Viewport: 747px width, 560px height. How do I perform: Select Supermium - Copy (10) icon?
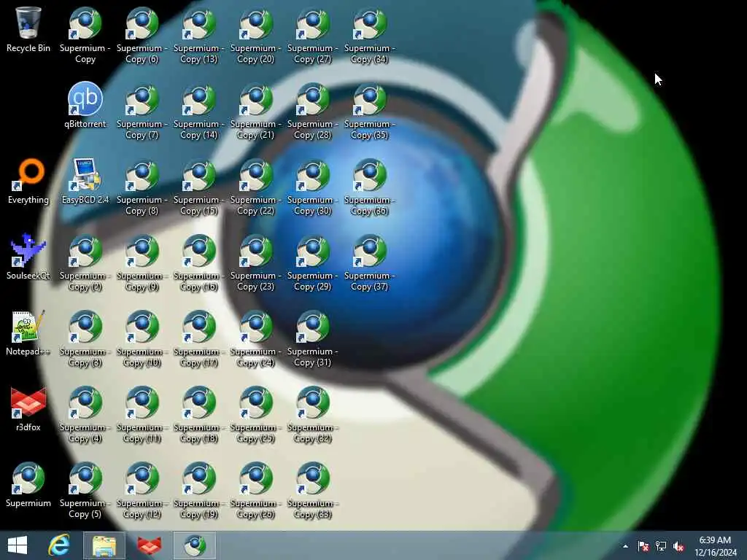click(x=142, y=338)
